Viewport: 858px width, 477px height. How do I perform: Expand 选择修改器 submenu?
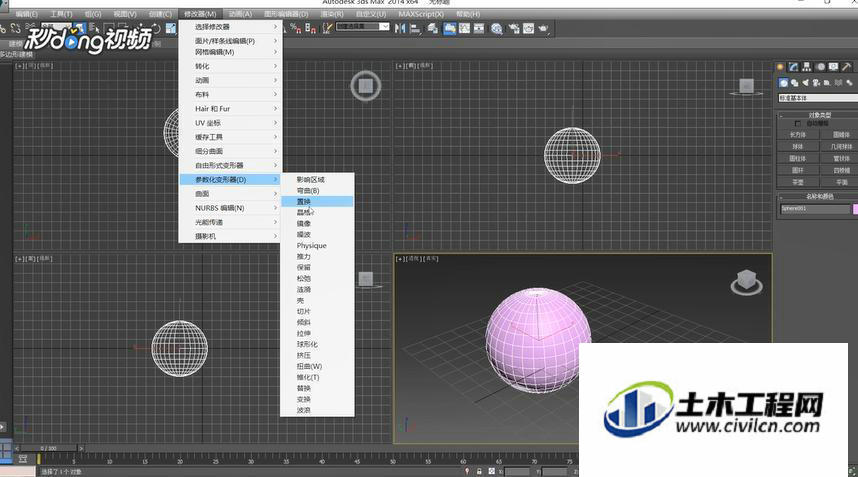pos(230,26)
